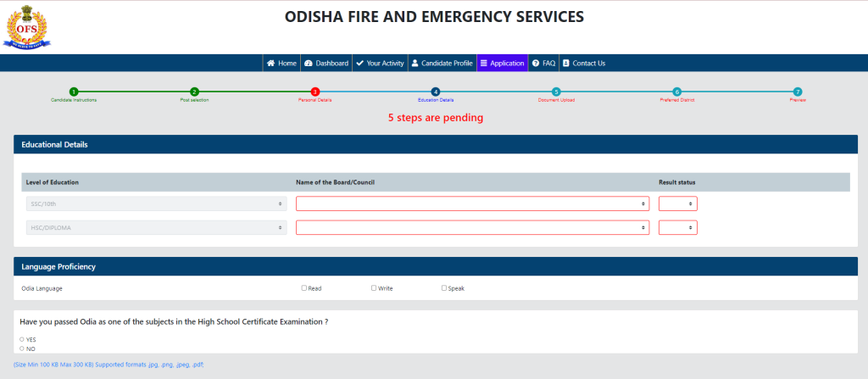868x379 pixels.
Task: Click the FAQ question mark icon
Action: click(536, 63)
